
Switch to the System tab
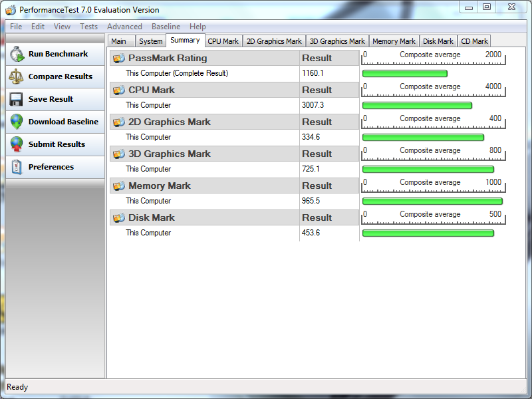pos(151,41)
